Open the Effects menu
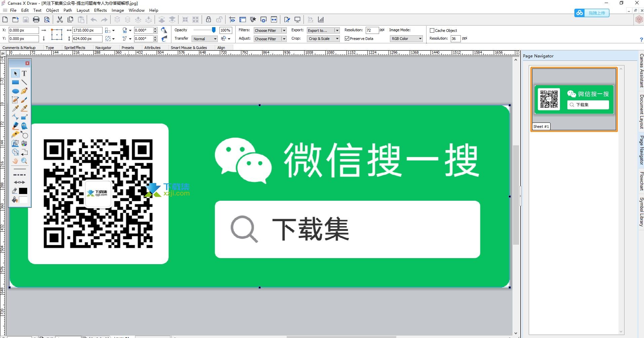 (100, 10)
